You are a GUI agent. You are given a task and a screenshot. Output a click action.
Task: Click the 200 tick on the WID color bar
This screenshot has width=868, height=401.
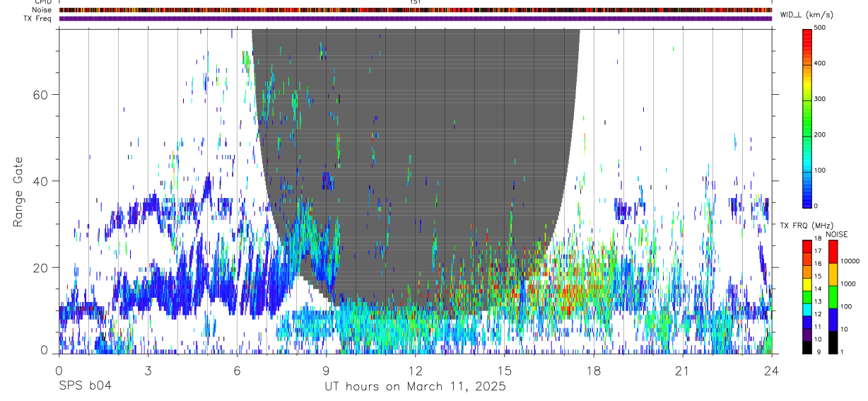click(x=820, y=134)
